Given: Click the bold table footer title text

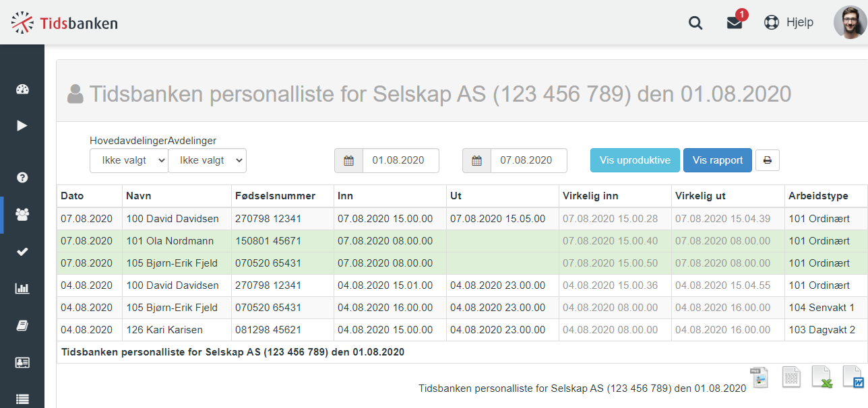Looking at the screenshot, I should click(x=232, y=352).
